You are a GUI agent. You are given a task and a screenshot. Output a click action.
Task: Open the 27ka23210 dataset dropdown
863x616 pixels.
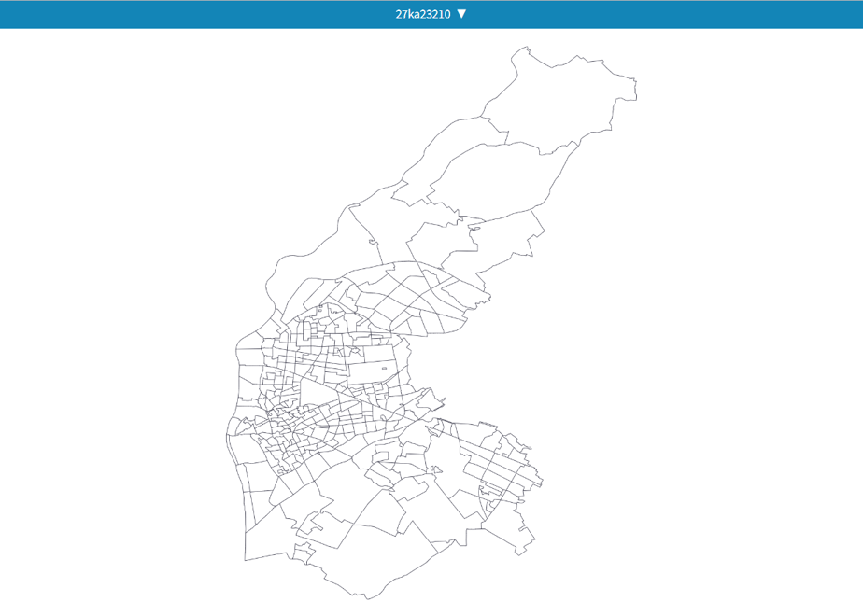(431, 14)
